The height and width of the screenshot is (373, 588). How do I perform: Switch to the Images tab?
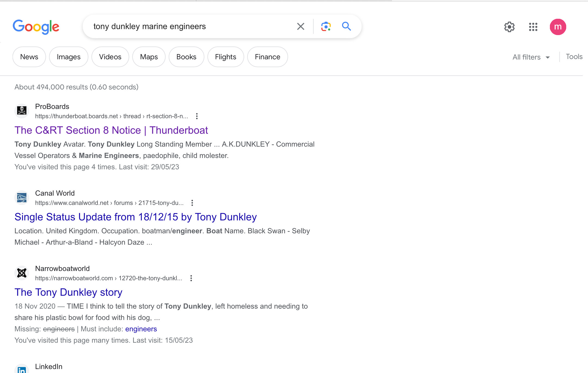tap(69, 57)
